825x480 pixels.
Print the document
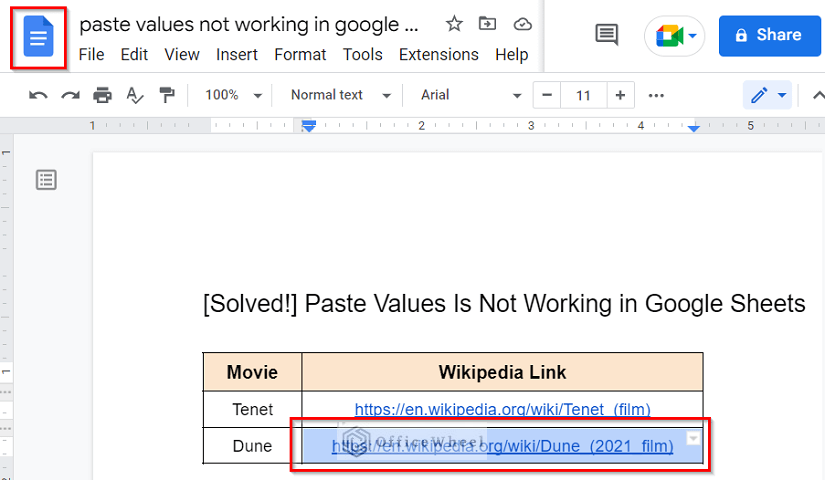point(102,96)
